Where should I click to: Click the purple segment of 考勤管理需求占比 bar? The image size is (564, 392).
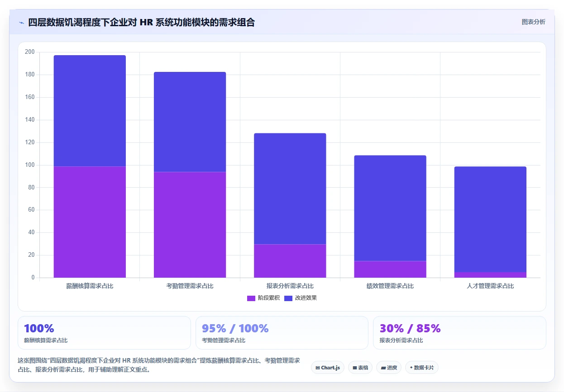190,225
